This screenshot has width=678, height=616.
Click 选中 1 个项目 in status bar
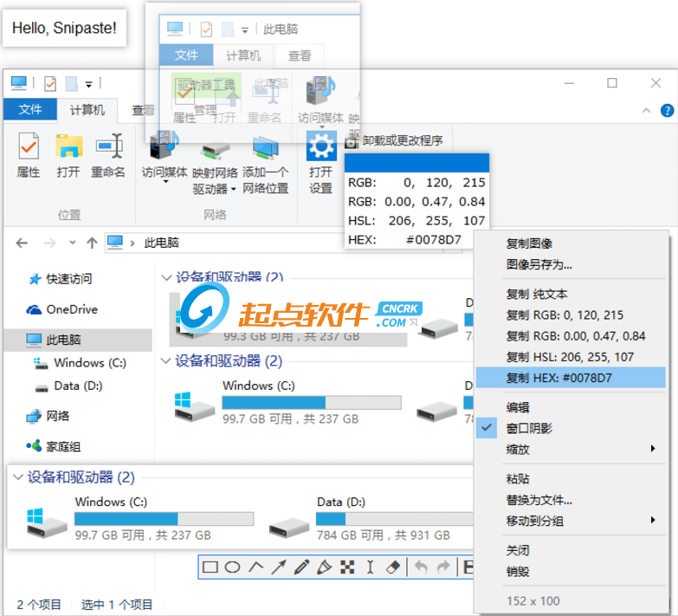point(117,605)
